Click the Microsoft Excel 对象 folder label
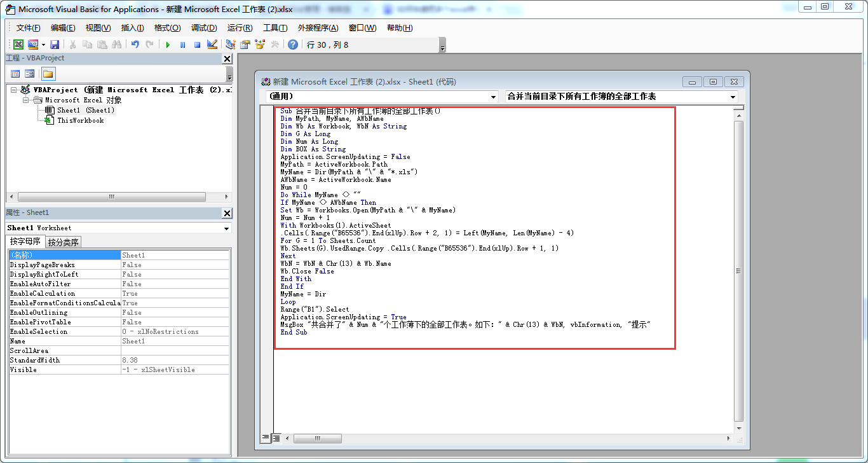The image size is (868, 463). (x=83, y=100)
